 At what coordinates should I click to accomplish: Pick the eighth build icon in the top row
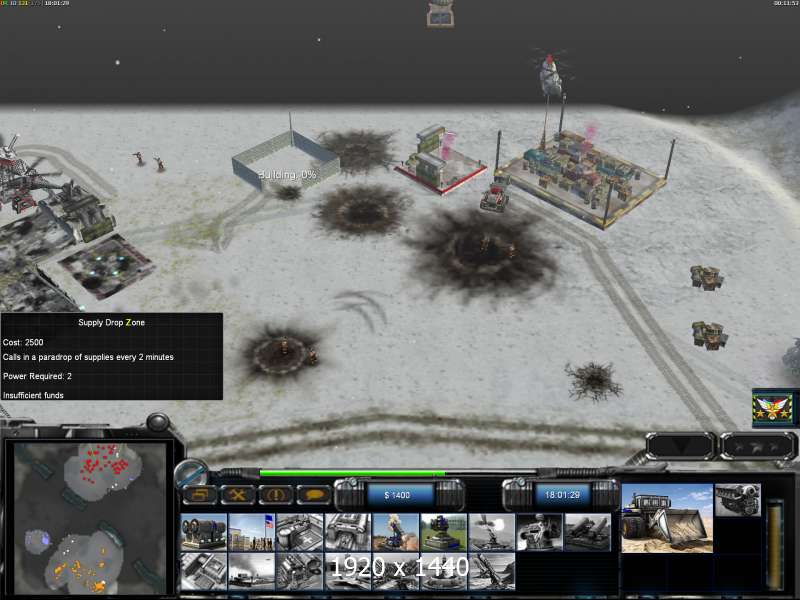[x=539, y=532]
